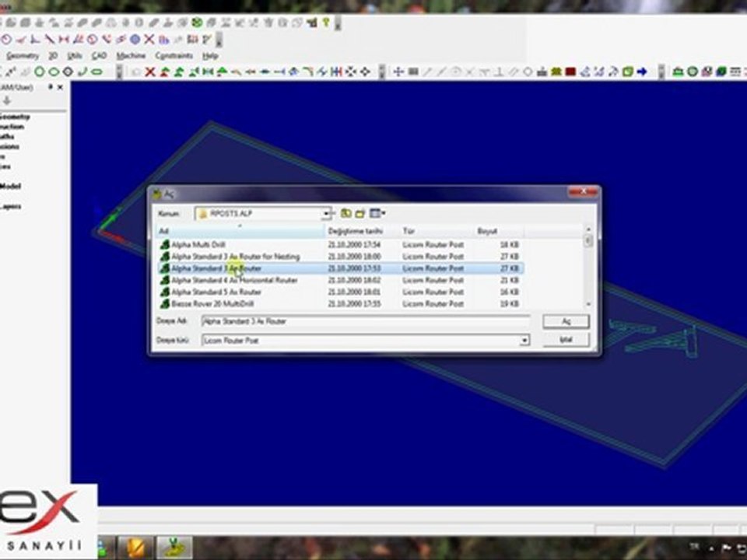The width and height of the screenshot is (747, 560).
Task: Open the Constraints menu
Action: (174, 56)
